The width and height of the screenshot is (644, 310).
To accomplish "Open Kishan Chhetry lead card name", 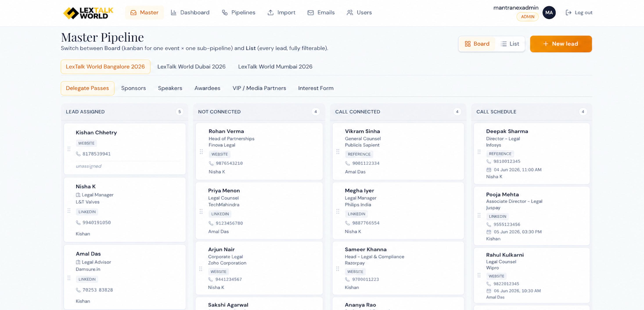I will point(96,133).
